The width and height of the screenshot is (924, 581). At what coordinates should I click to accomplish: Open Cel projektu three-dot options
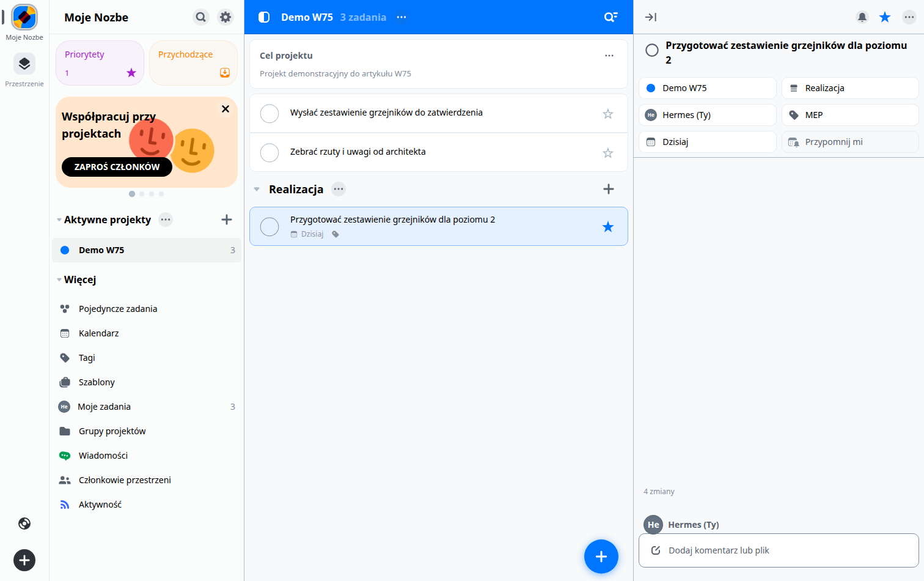tap(609, 56)
